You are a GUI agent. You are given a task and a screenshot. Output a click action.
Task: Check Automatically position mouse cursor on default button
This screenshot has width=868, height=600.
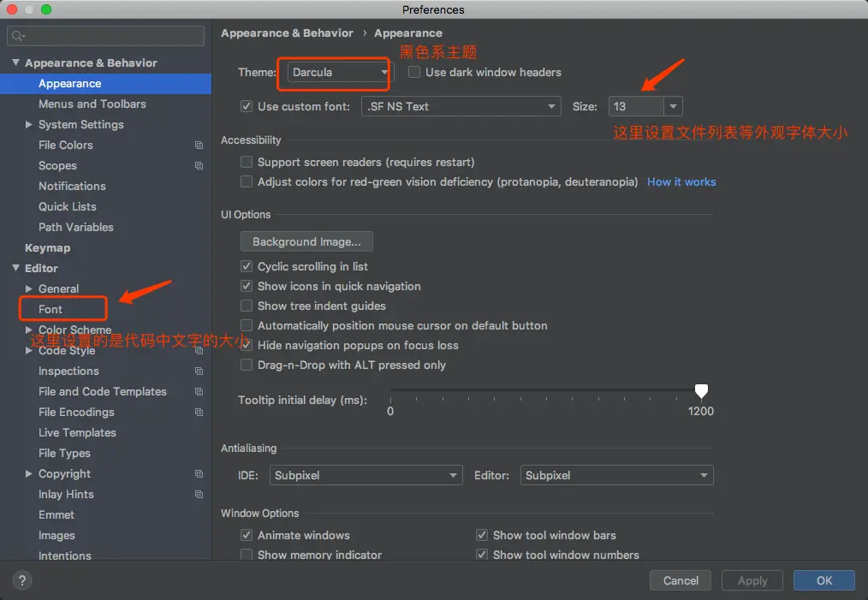(x=247, y=325)
